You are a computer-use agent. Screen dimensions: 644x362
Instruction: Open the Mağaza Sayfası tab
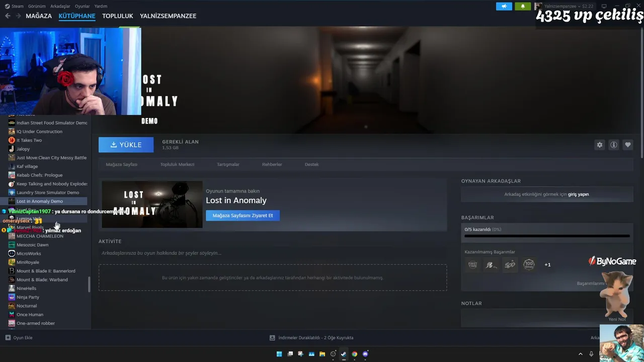pyautogui.click(x=121, y=164)
